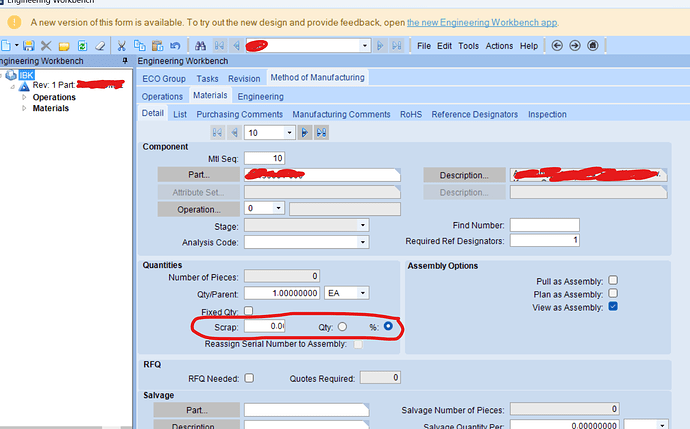Open the main toolbar record dropdown
Viewport: 690px width, 429px height.
364,46
